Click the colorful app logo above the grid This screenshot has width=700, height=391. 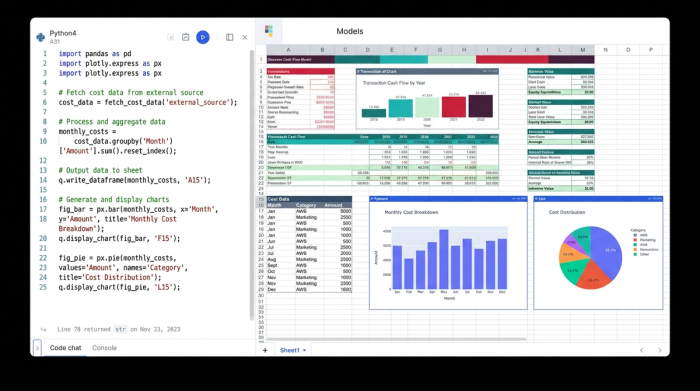[x=269, y=30]
